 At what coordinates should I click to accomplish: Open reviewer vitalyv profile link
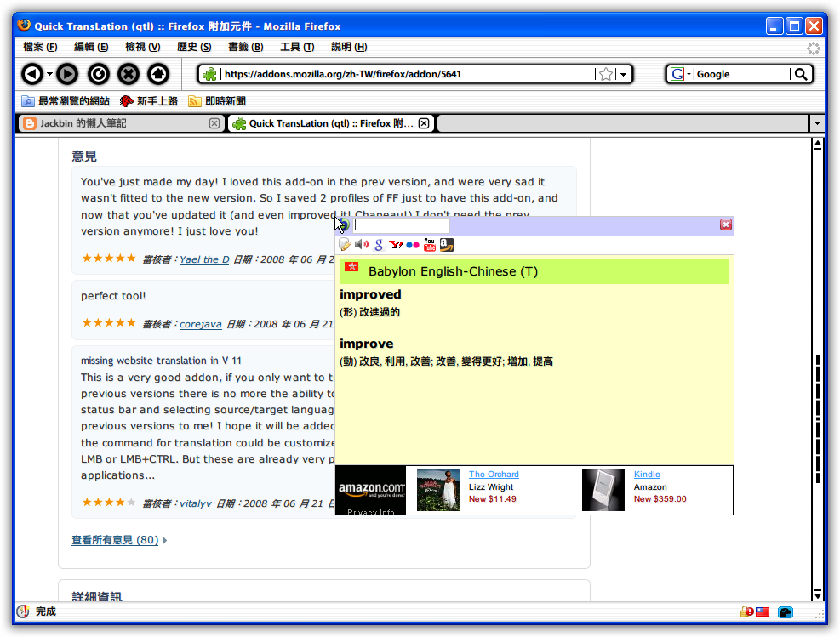click(196, 503)
